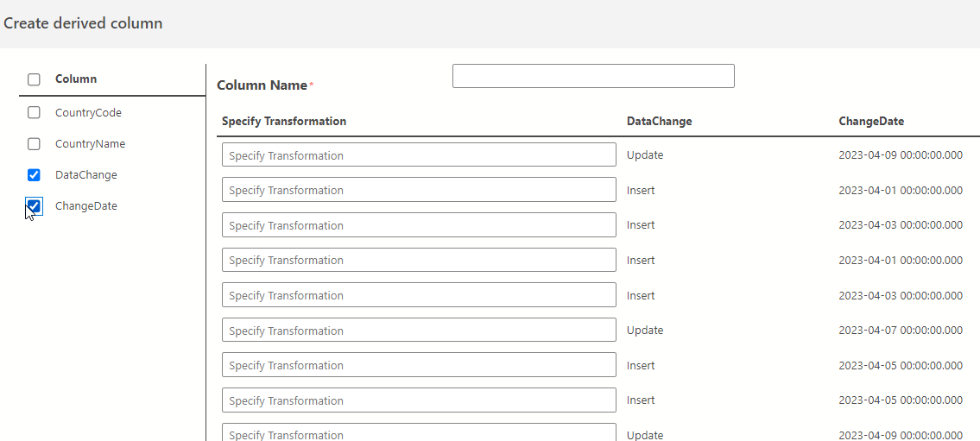Viewport: 980px width, 441px height.
Task: Click the eighth row's Specify Transformation field
Action: pos(419,400)
